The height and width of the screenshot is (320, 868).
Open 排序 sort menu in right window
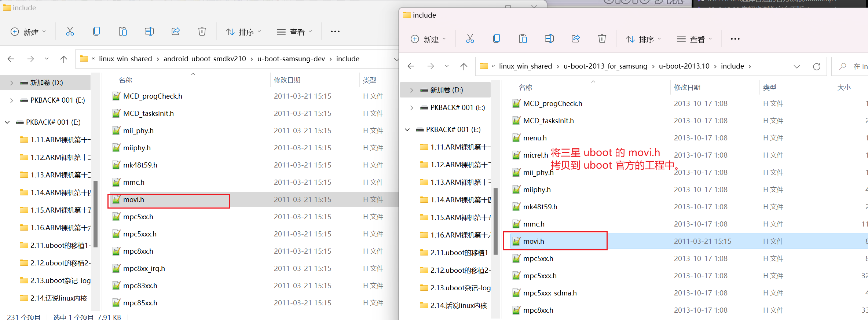[x=643, y=39]
